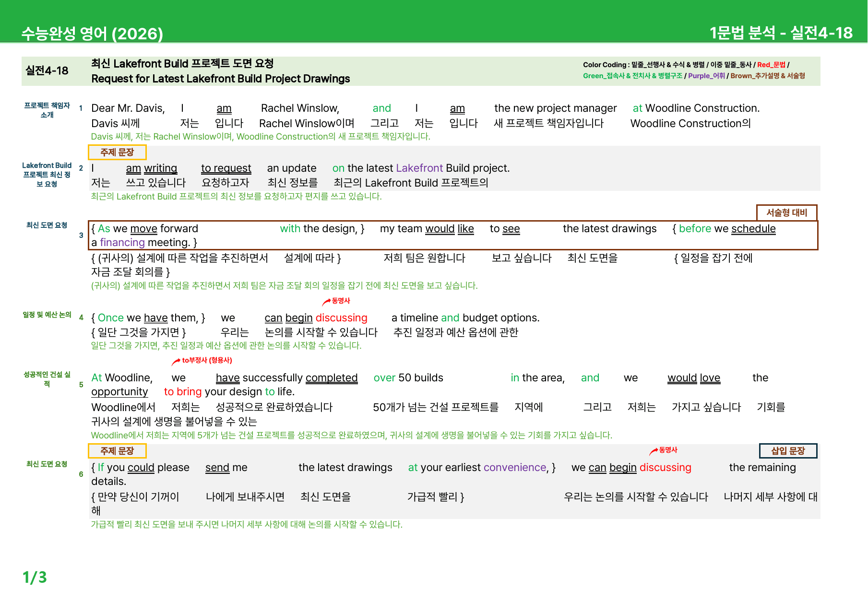868x613 pixels.
Task: Click sidebar label 일정 및 예산 논의
Action: coord(47,315)
